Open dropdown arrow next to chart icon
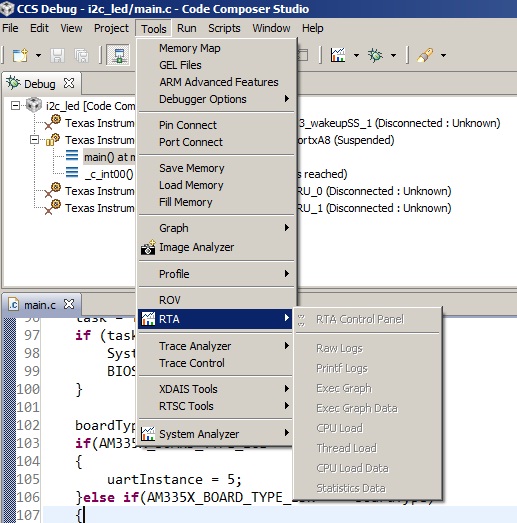 tap(356, 55)
